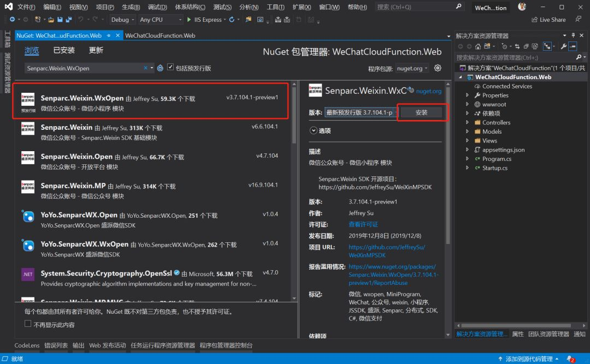Clear the NuGet search box text

(x=145, y=68)
